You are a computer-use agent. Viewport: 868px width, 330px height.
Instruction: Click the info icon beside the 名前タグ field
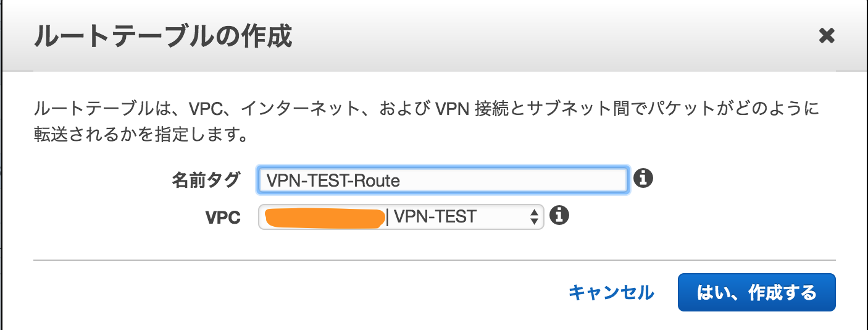pos(643,179)
